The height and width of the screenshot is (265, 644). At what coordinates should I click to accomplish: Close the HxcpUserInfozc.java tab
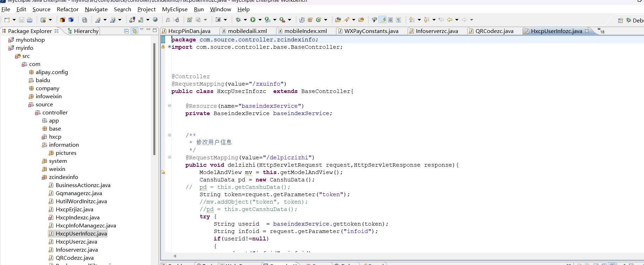tap(587, 31)
